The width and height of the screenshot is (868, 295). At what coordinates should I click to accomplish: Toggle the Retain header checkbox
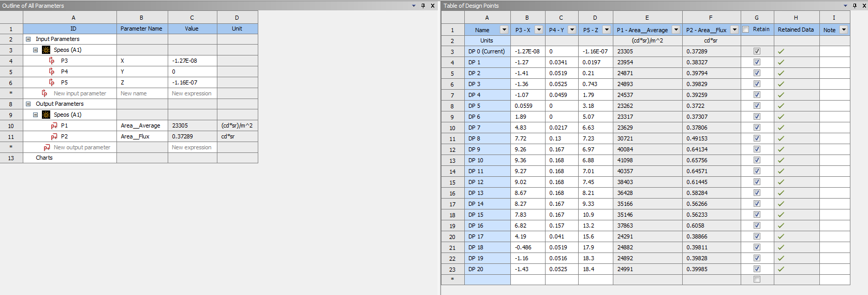coord(746,30)
